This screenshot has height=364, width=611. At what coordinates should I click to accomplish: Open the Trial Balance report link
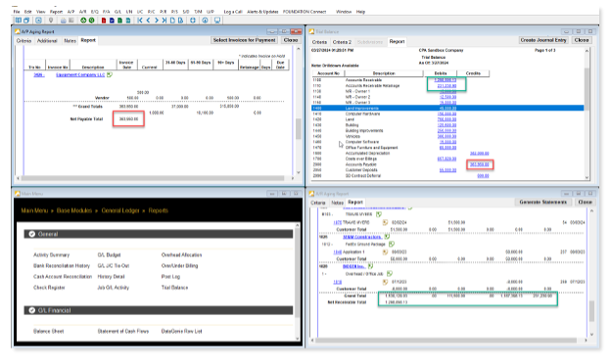[174, 288]
